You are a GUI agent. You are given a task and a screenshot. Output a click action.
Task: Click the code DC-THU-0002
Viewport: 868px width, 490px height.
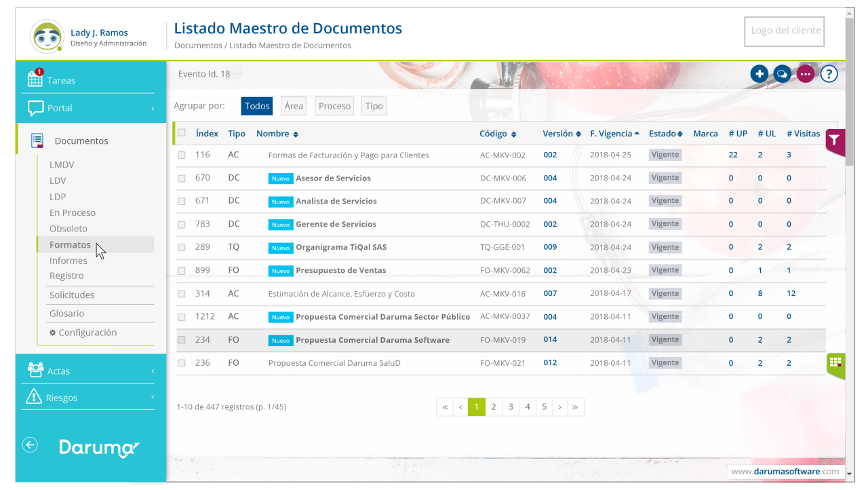coord(505,224)
